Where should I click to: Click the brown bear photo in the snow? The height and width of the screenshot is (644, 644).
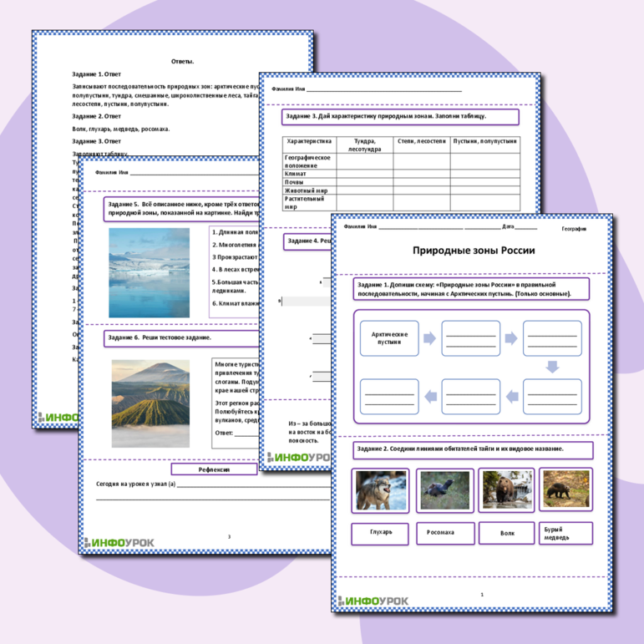coord(505,490)
